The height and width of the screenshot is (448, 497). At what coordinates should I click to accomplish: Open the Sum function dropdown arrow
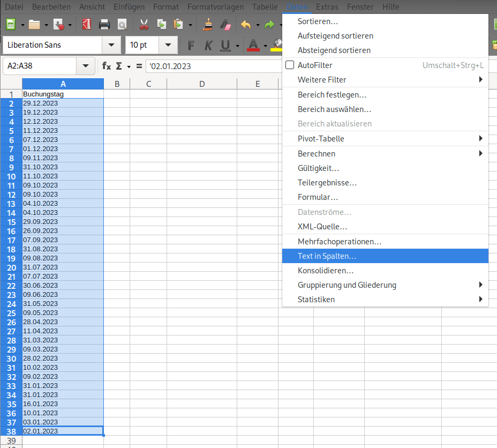tap(129, 66)
